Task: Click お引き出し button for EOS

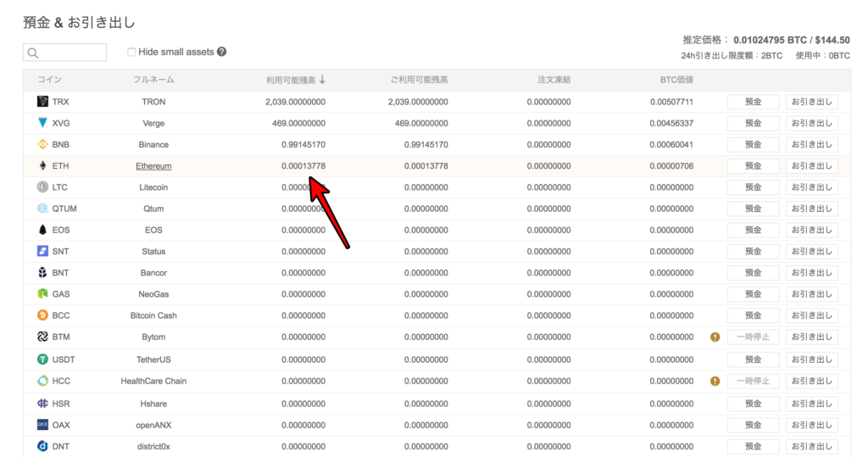Action: click(811, 230)
